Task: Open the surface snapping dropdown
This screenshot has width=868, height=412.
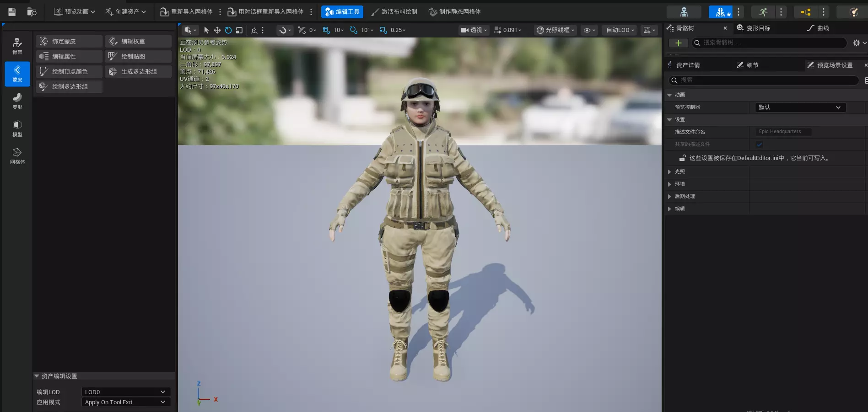Action: click(x=285, y=30)
